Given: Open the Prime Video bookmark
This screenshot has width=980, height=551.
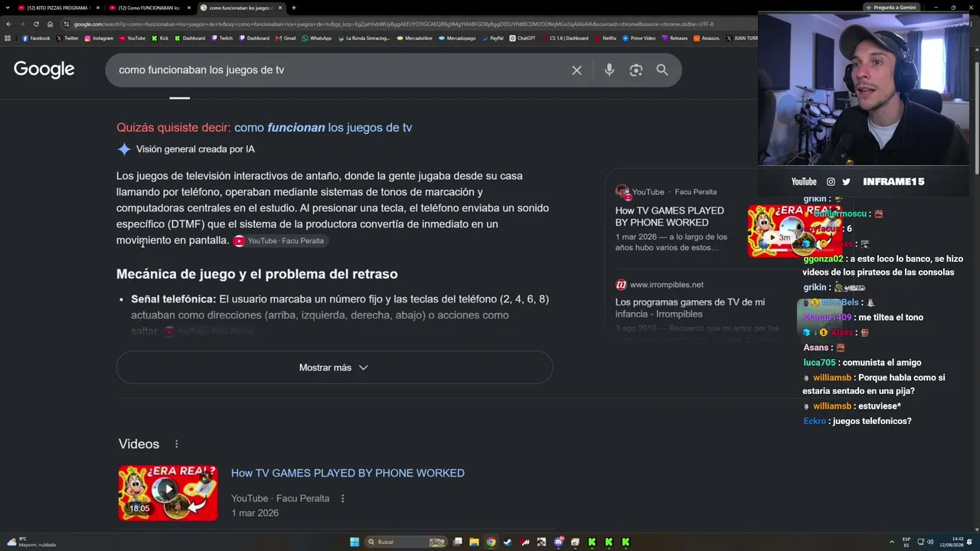Looking at the screenshot, I should (x=639, y=38).
